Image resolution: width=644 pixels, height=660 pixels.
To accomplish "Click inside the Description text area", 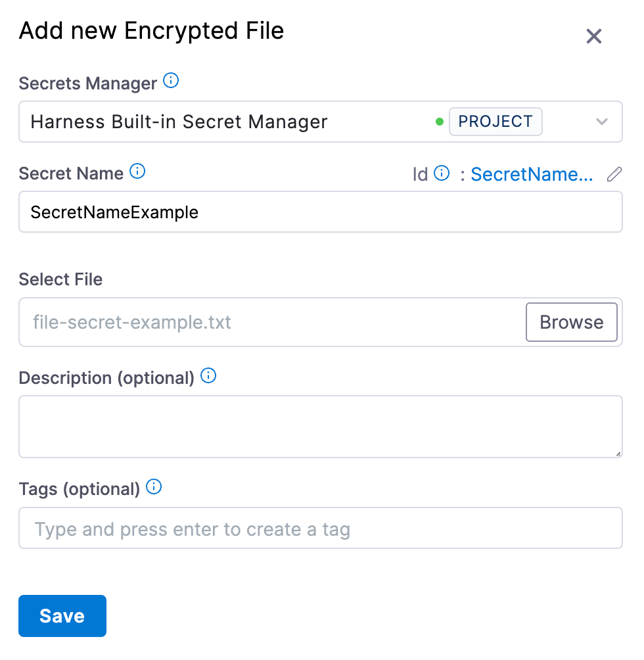I will [x=320, y=426].
